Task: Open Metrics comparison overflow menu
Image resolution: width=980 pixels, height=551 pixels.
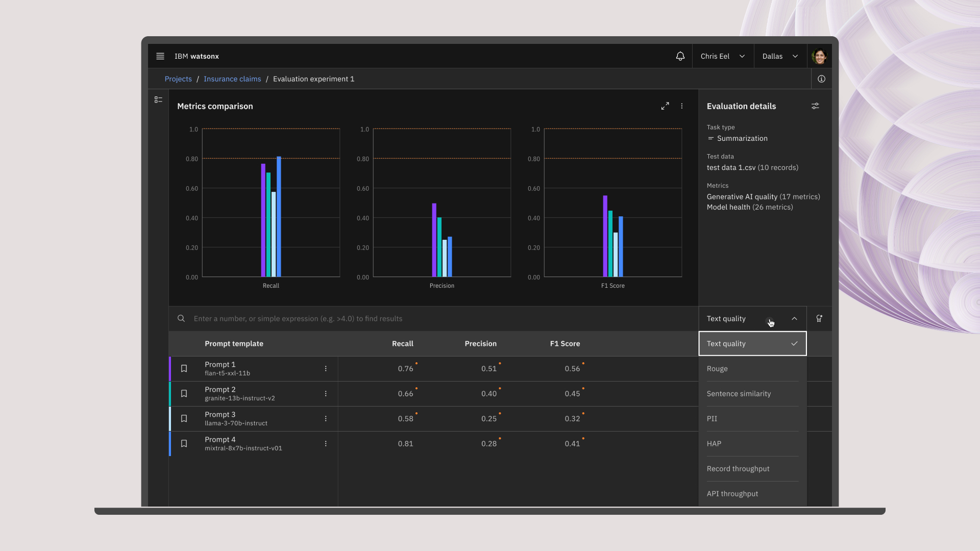Action: [x=682, y=106]
